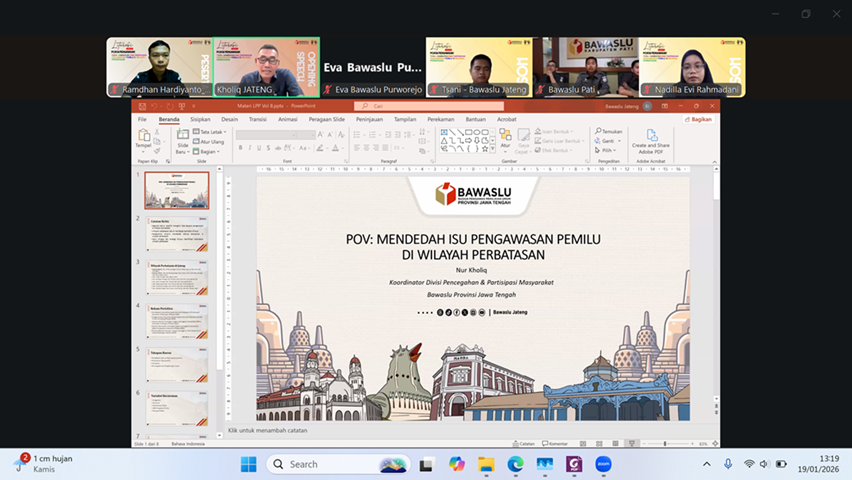
Task: Select slide 3 thumbnail in panel
Action: coord(177,276)
